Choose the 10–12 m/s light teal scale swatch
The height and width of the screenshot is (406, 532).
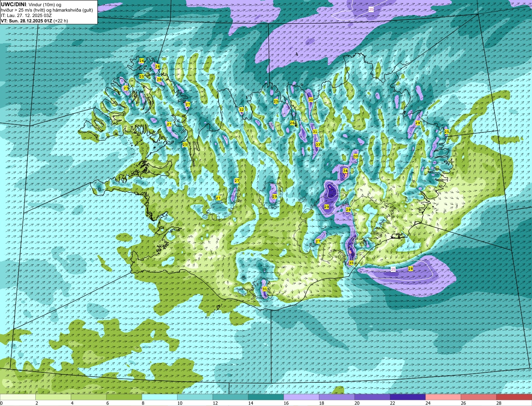pyautogui.click(x=195, y=397)
